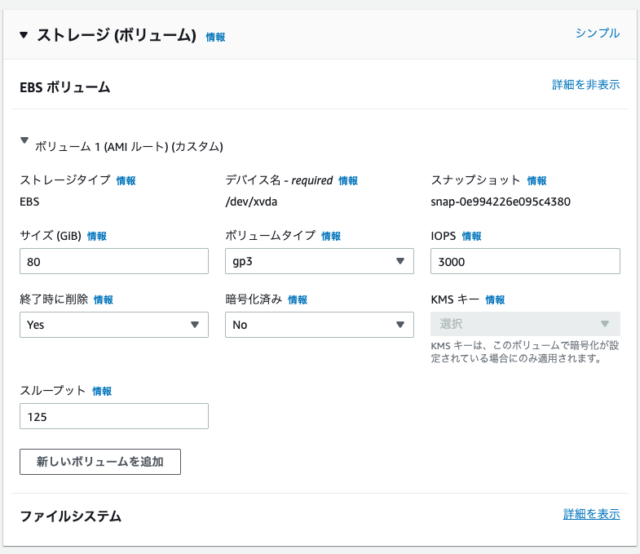Open 情報 link for 暗号化済み

click(298, 300)
